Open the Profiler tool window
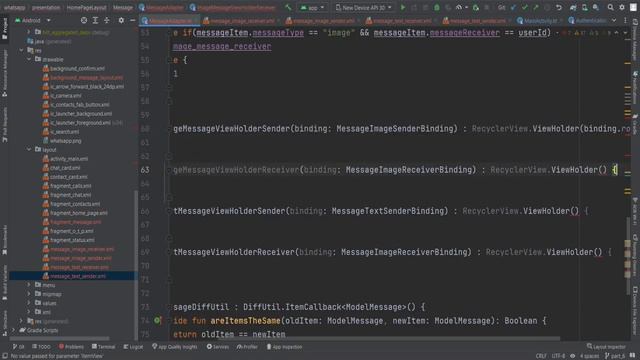This screenshot has width=640, height=360. coord(247,347)
